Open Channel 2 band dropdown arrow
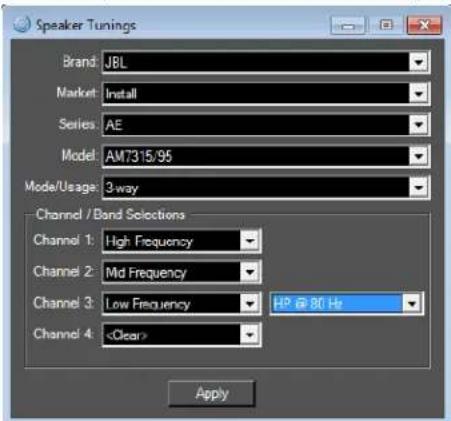The height and width of the screenshot is (421, 451). pyautogui.click(x=250, y=272)
